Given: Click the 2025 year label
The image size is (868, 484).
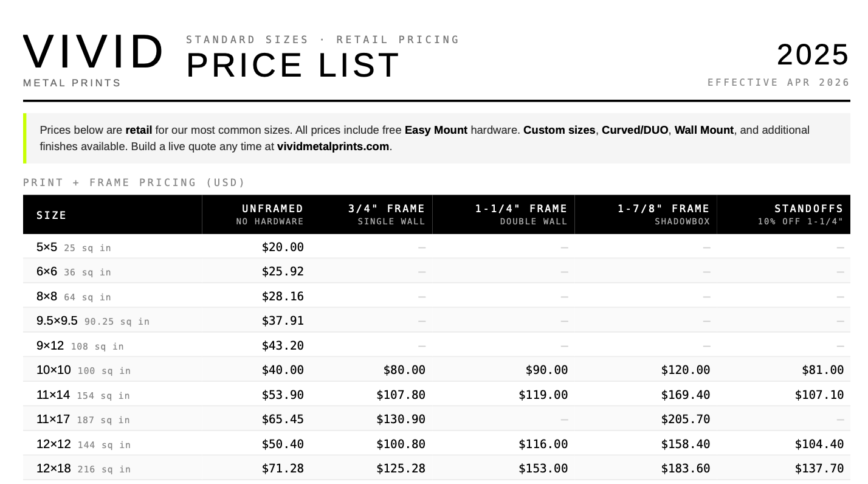Looking at the screenshot, I should [813, 55].
